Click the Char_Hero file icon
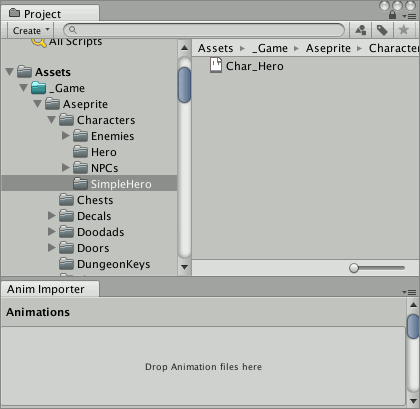Image resolution: width=420 pixels, height=409 pixels. [216, 65]
